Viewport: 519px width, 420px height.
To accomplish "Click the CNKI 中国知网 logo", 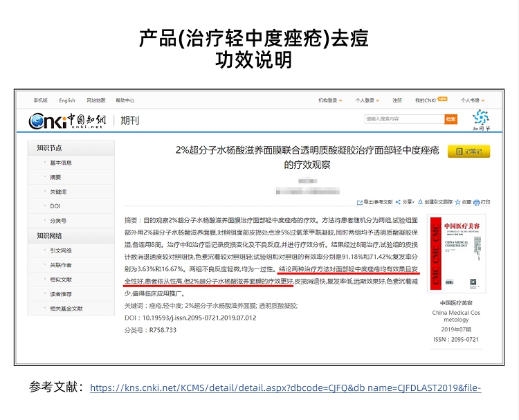I will click(x=68, y=121).
